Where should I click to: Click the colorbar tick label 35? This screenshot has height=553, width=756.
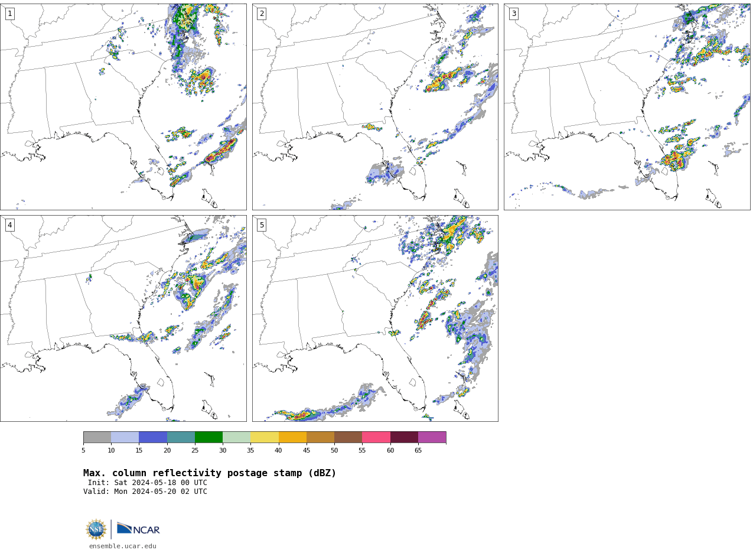(x=250, y=451)
